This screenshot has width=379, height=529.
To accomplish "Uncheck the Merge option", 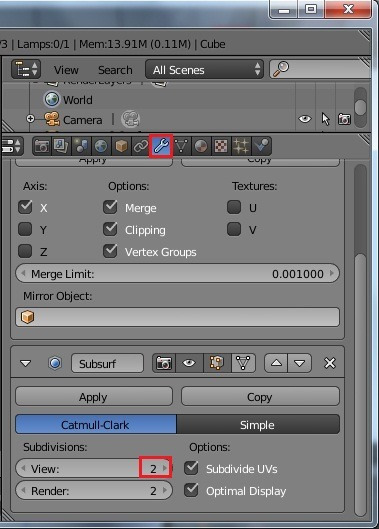I will 110,207.
